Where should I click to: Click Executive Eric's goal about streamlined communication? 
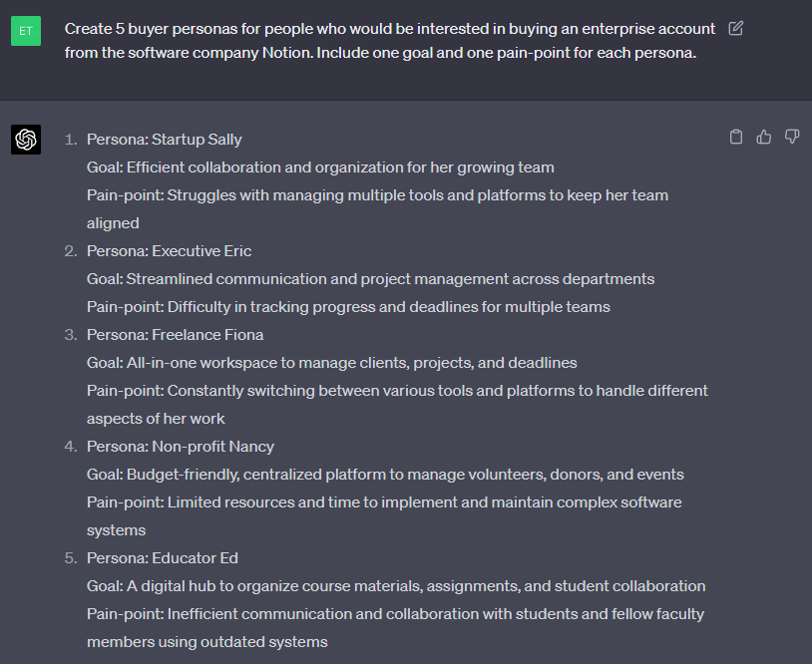pos(370,279)
